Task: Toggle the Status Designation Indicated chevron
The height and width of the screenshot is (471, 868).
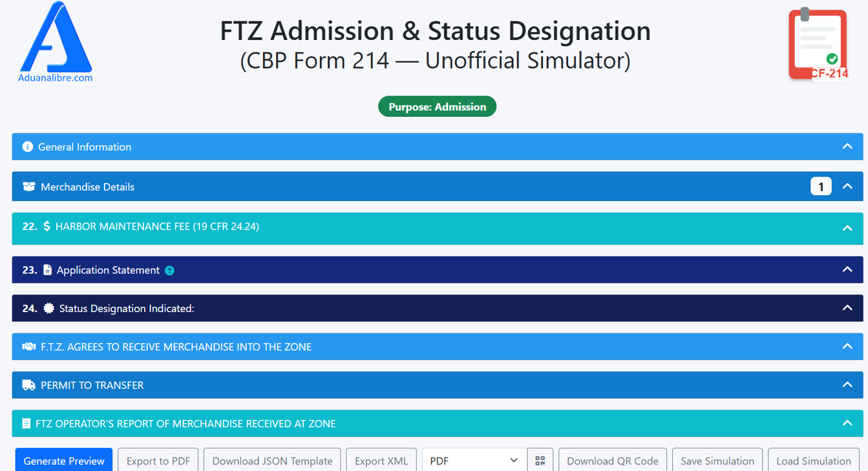Action: click(x=847, y=308)
